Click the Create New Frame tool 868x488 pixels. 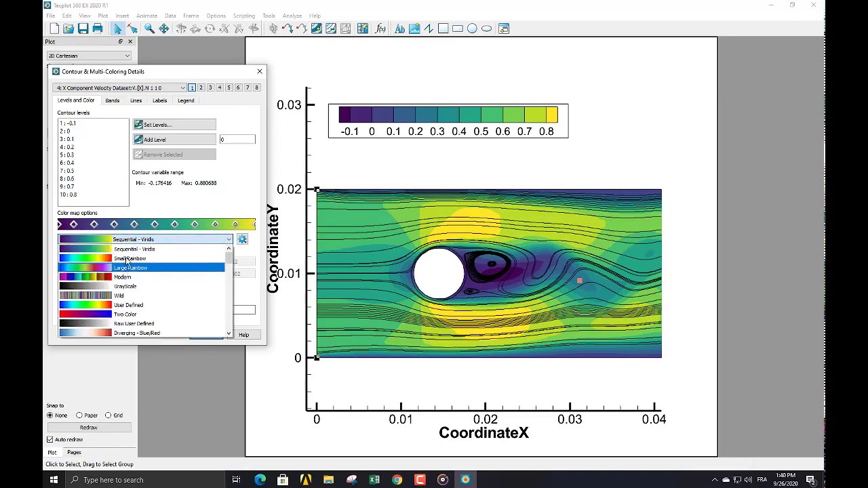pos(504,28)
